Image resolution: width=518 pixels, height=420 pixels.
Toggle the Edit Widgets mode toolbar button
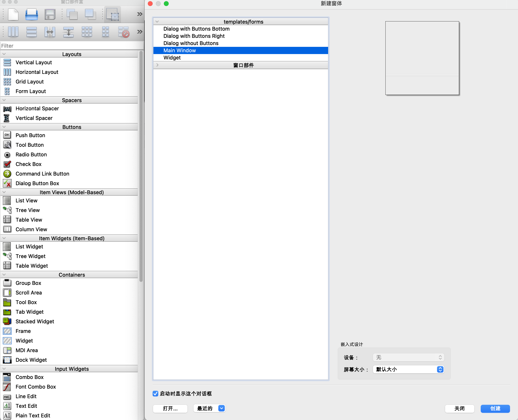(113, 14)
